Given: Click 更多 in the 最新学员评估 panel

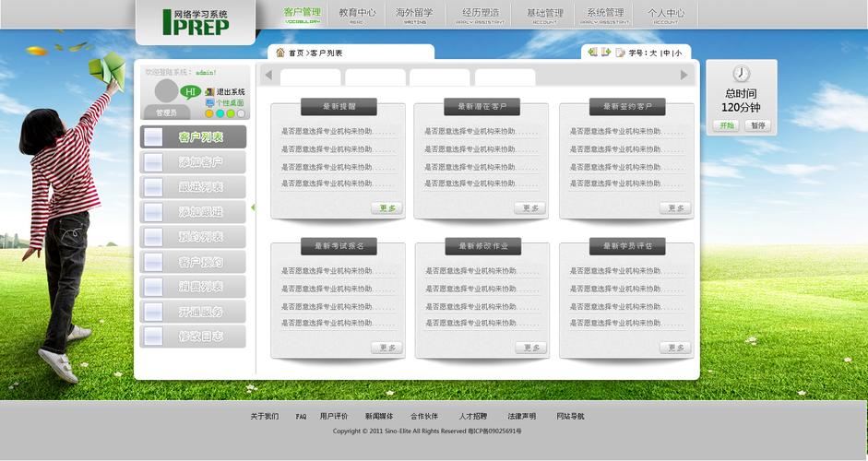Looking at the screenshot, I should click(675, 348).
